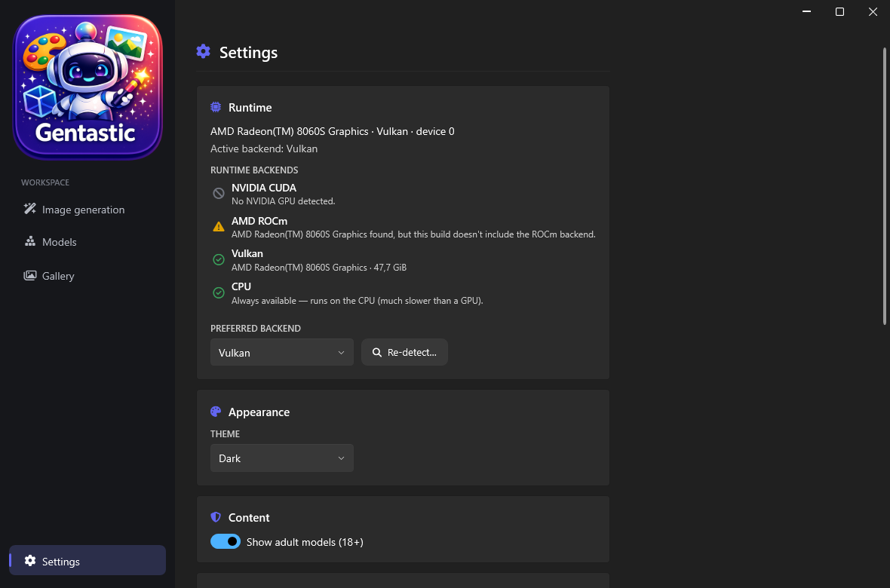The image size is (890, 588).
Task: Click the Runtime chip icon
Action: 216,107
